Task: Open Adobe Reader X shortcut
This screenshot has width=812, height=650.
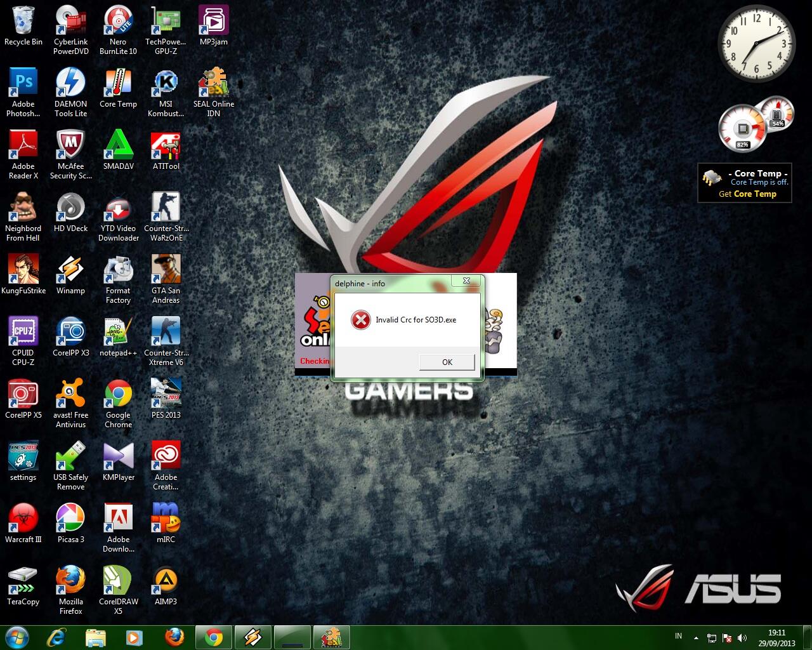Action: [23, 154]
